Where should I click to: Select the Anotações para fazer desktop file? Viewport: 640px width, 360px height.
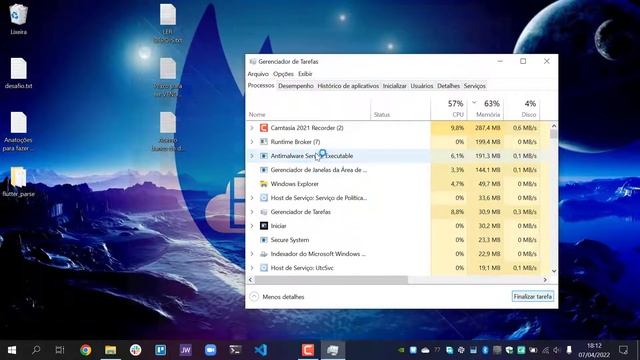click(x=18, y=131)
